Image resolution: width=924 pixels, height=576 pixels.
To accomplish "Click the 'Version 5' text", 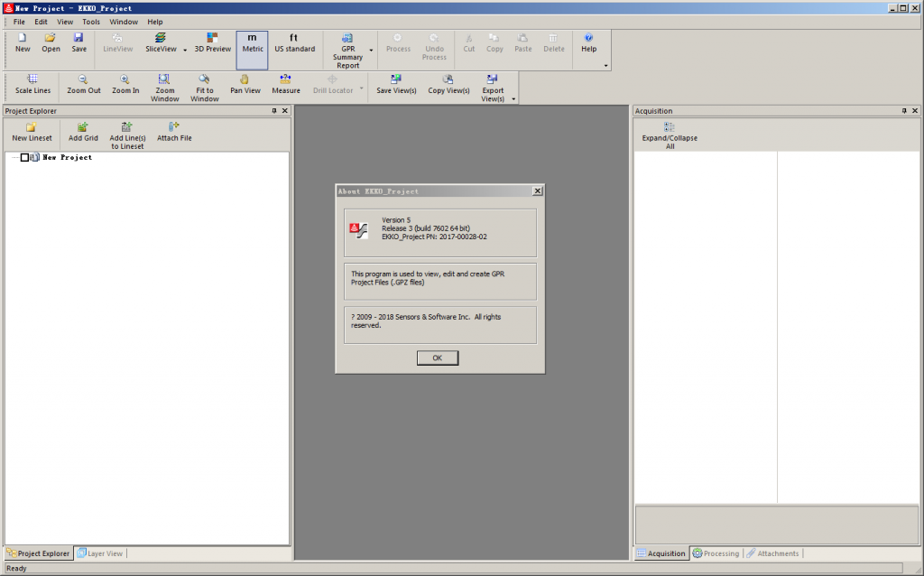I will [396, 220].
